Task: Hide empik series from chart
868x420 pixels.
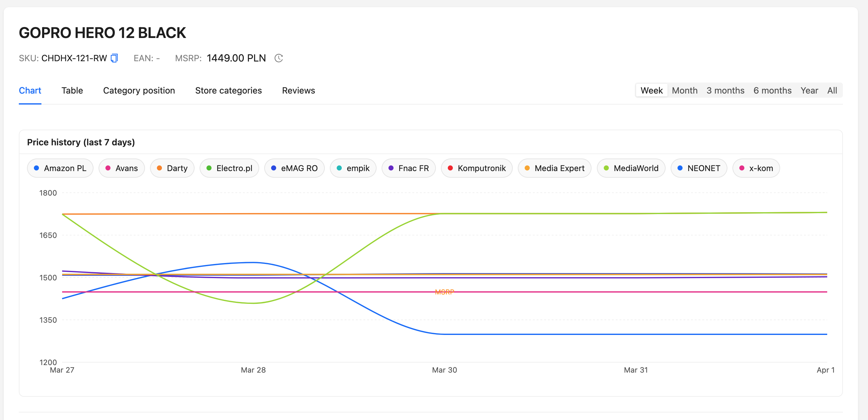Action: 353,168
